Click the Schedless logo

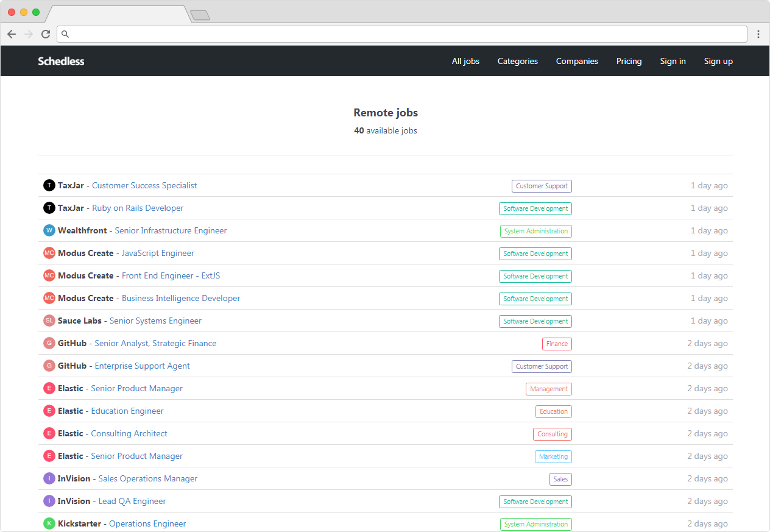pyautogui.click(x=61, y=61)
